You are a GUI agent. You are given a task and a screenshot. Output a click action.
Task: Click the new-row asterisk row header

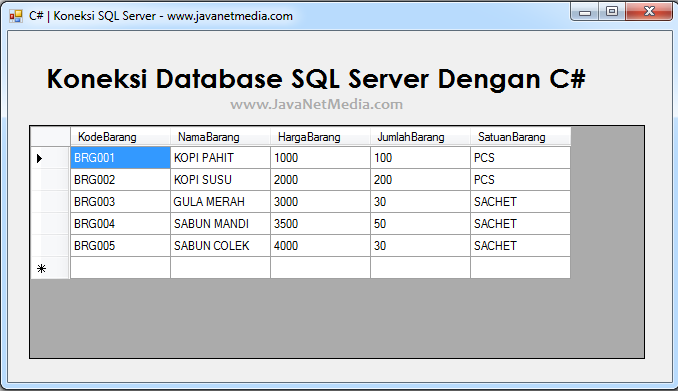coord(50,268)
